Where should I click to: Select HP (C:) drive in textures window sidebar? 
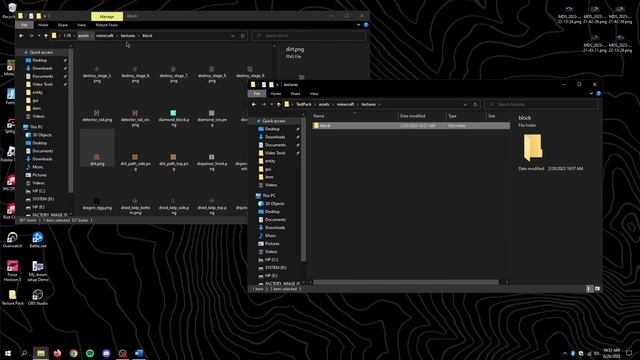[271, 260]
